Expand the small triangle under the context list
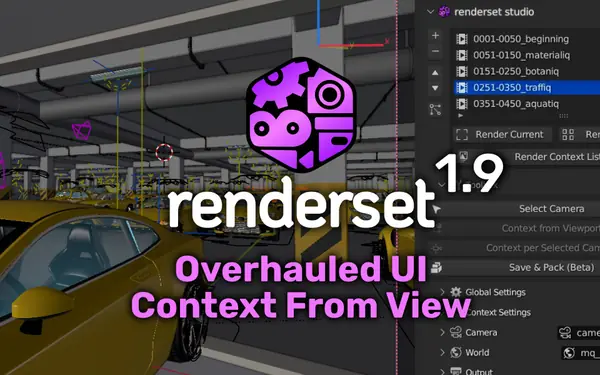Viewport: 600px width, 375px height. (461, 116)
